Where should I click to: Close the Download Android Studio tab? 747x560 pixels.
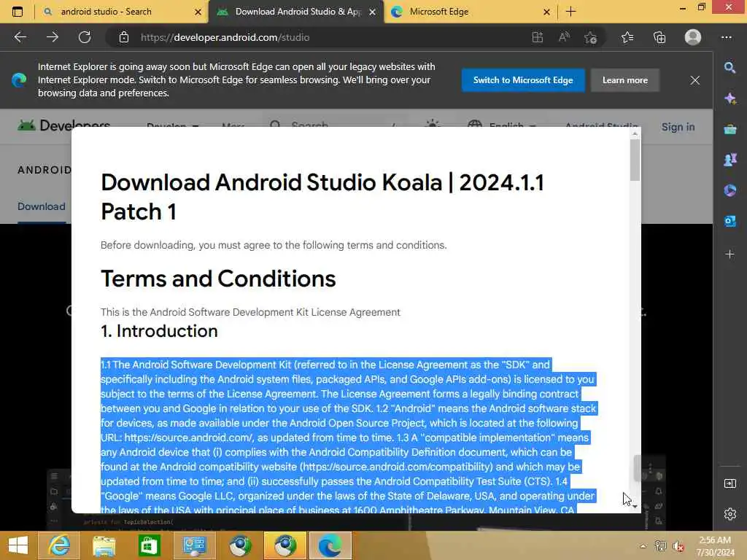373,12
